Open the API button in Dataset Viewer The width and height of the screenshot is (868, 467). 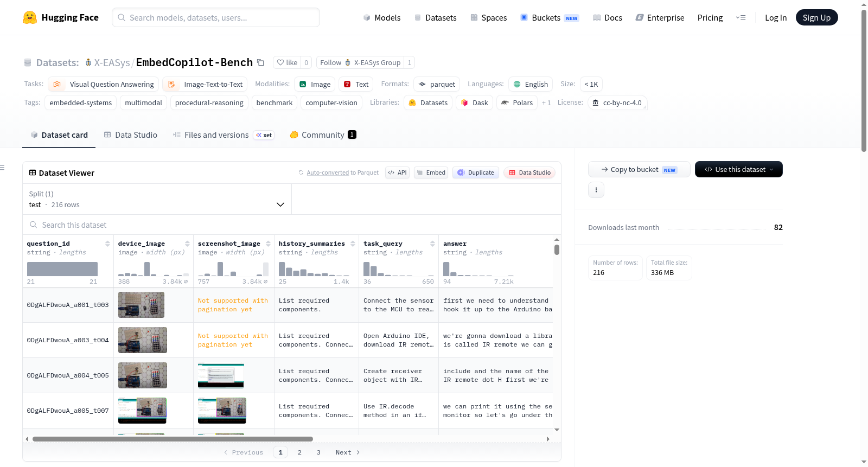[397, 172]
